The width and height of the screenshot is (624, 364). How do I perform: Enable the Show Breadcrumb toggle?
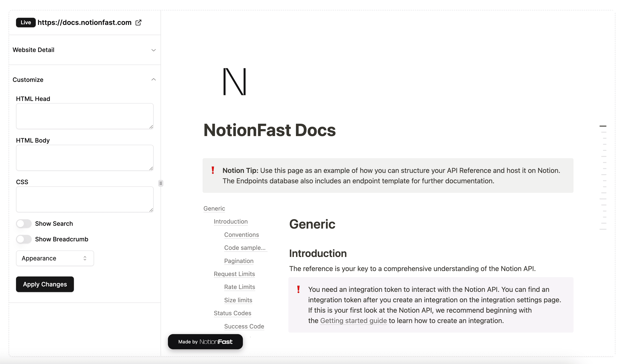click(24, 239)
